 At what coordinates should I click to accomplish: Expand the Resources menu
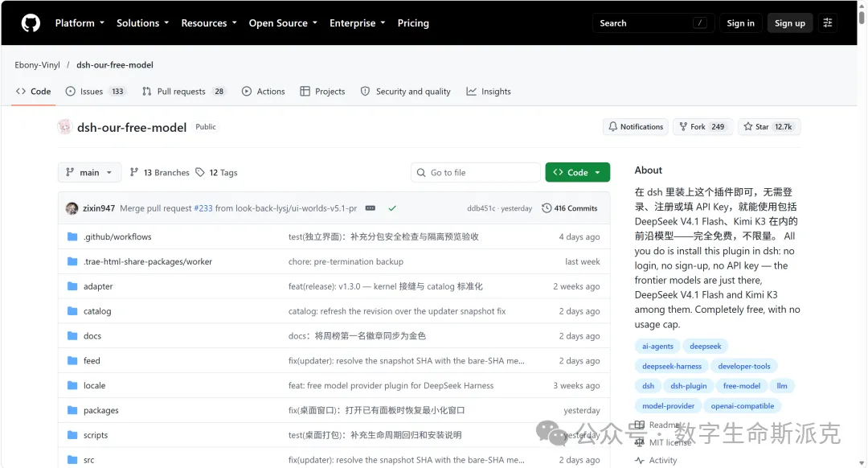209,23
